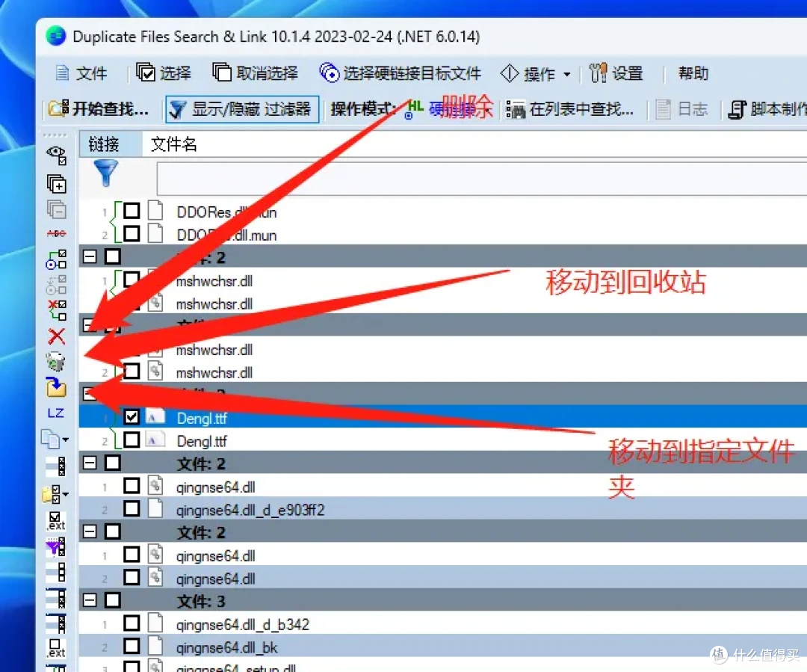Screen dimensions: 807x672
Task: Select the 文件: 3 group header text
Action: pyautogui.click(x=201, y=600)
